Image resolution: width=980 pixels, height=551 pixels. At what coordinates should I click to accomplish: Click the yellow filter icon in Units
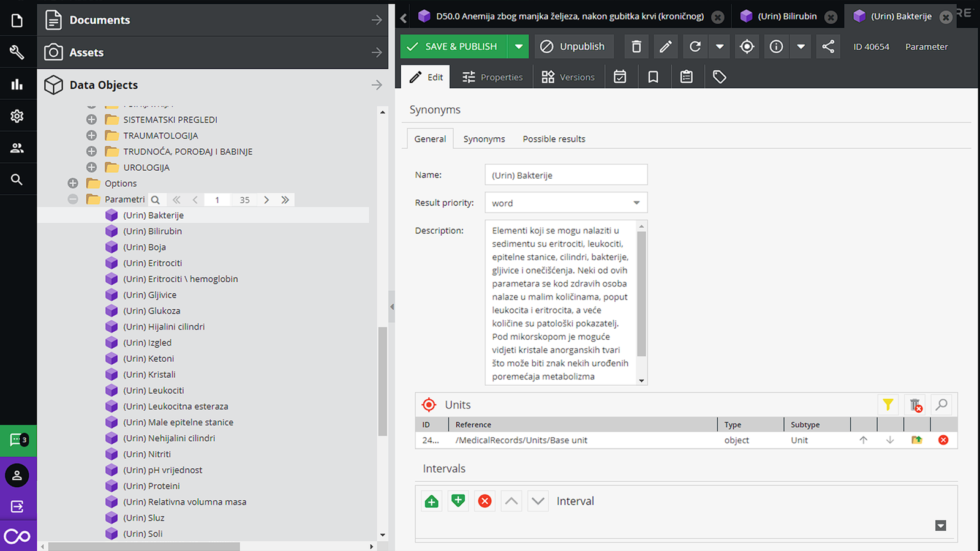[x=888, y=405]
